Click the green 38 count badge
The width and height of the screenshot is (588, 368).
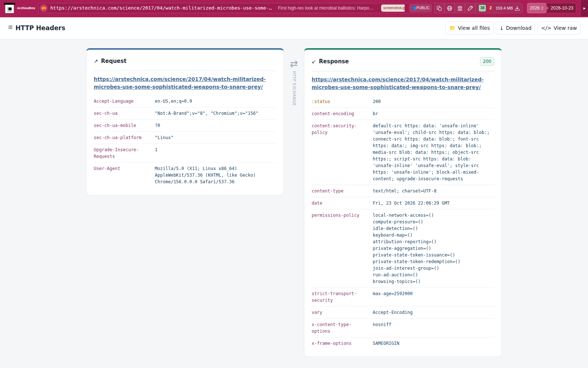pos(482,8)
